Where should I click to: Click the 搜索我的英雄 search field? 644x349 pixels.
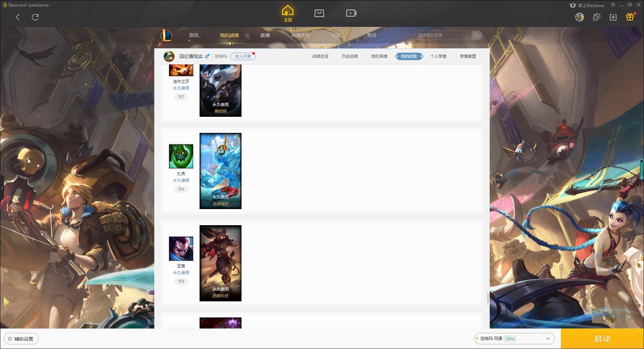click(x=443, y=35)
